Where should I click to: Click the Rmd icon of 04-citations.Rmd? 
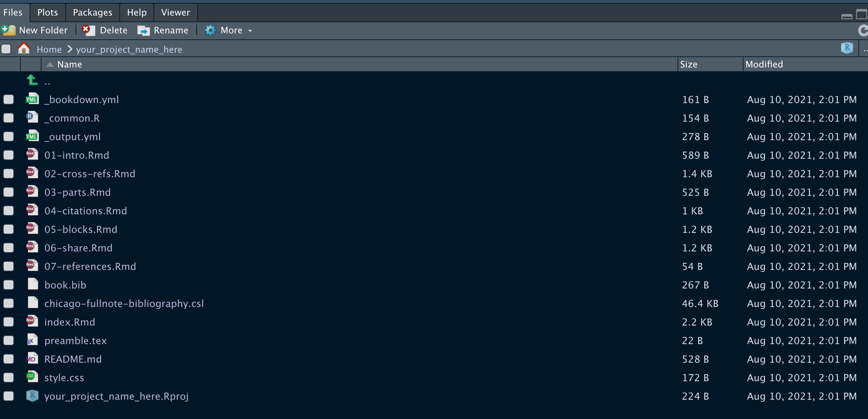tap(32, 210)
